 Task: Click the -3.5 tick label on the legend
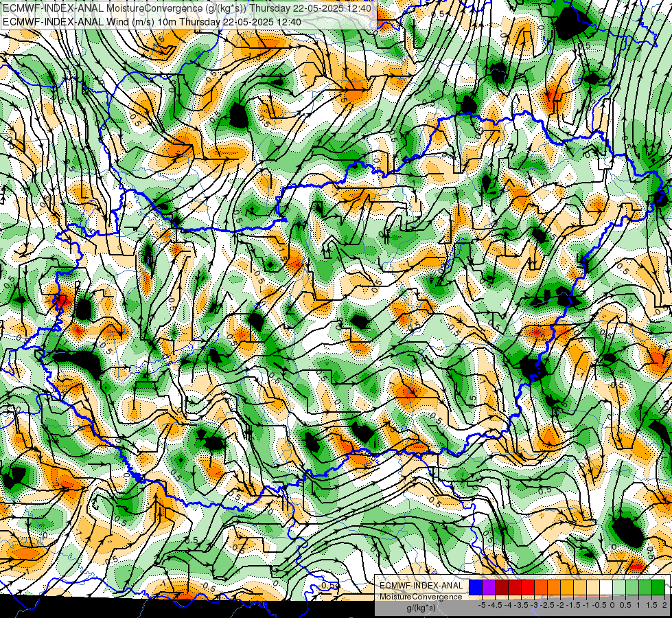tap(521, 605)
